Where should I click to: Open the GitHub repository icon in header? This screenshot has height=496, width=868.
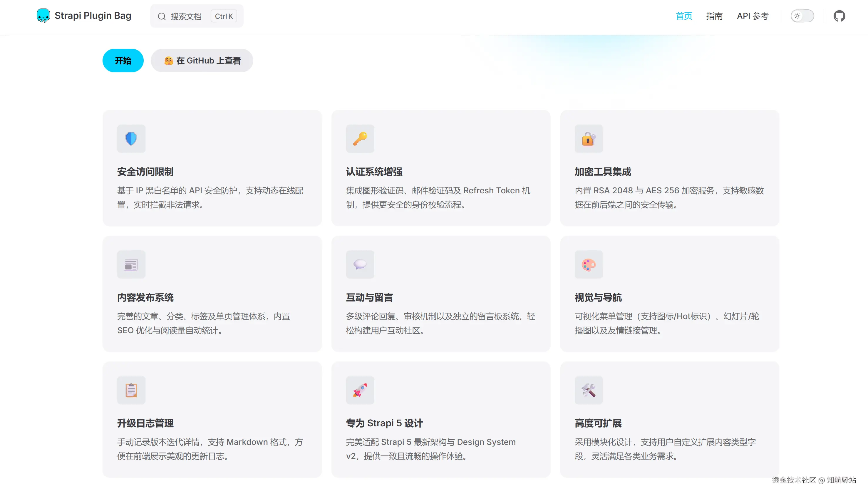[839, 16]
